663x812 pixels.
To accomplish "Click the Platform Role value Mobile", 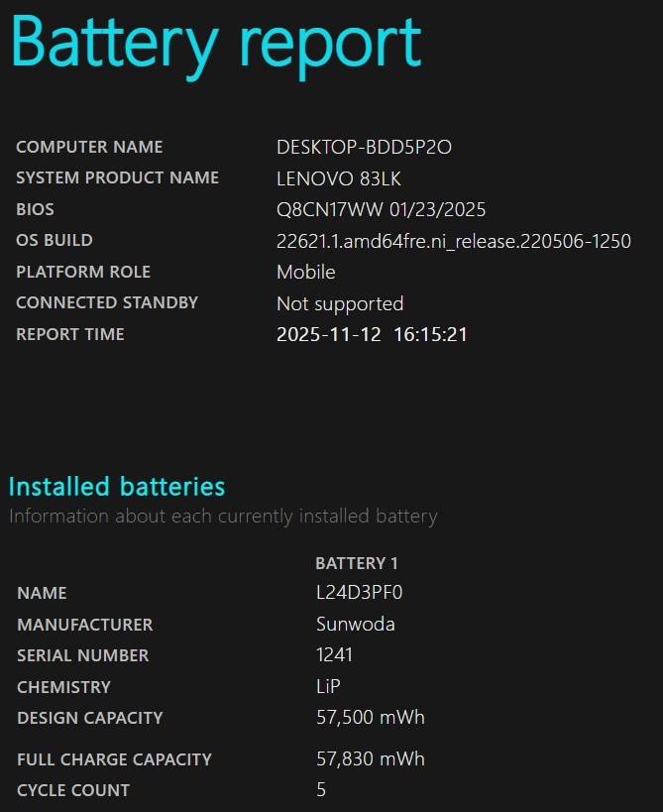I will pyautogui.click(x=305, y=272).
